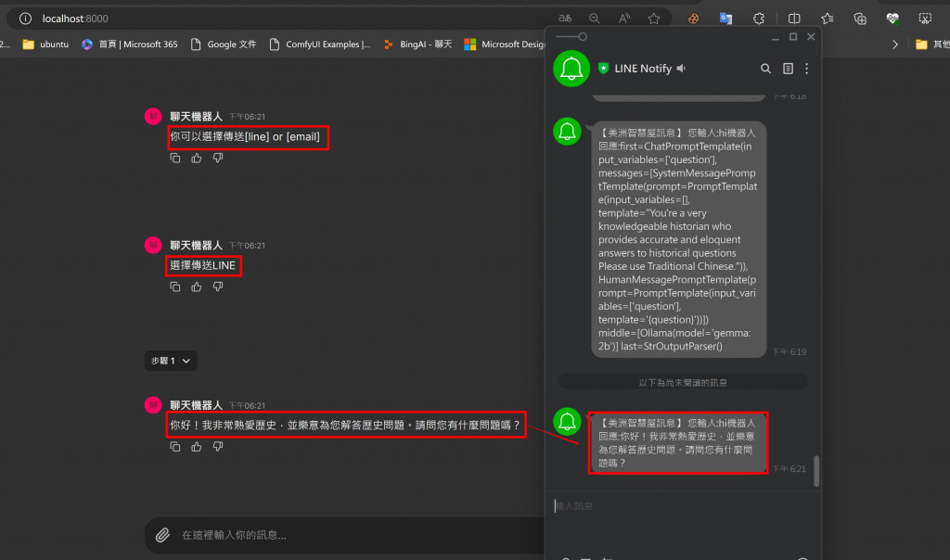Thumbs up the '你好！我非常熱愛歷史' chatbot reply

(x=197, y=447)
